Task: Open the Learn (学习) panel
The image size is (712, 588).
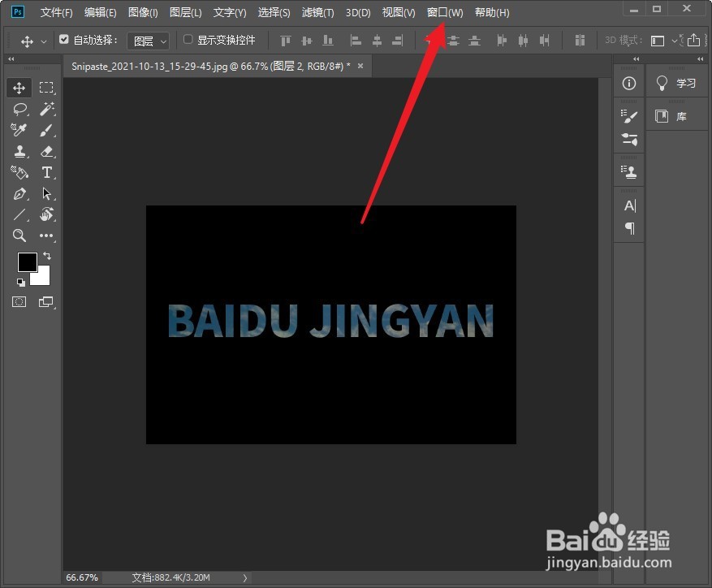Action: point(675,83)
